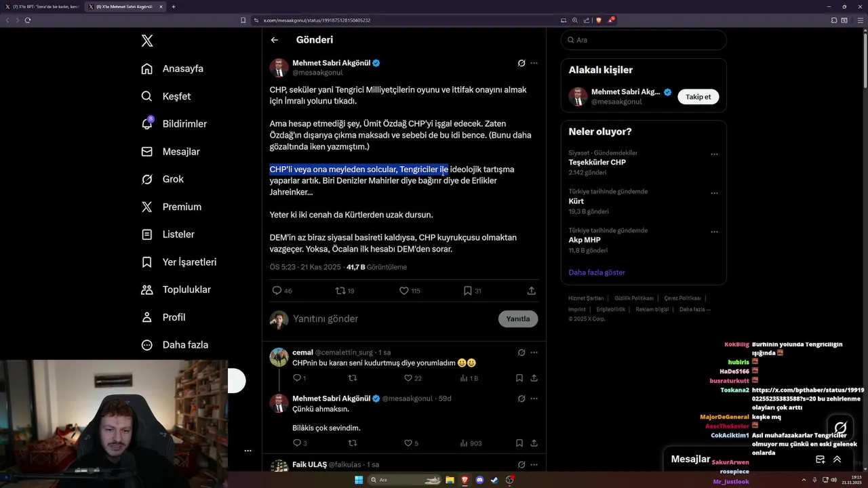Viewport: 868px width, 488px height.
Task: Share the main post via share icon
Action: pyautogui.click(x=532, y=291)
